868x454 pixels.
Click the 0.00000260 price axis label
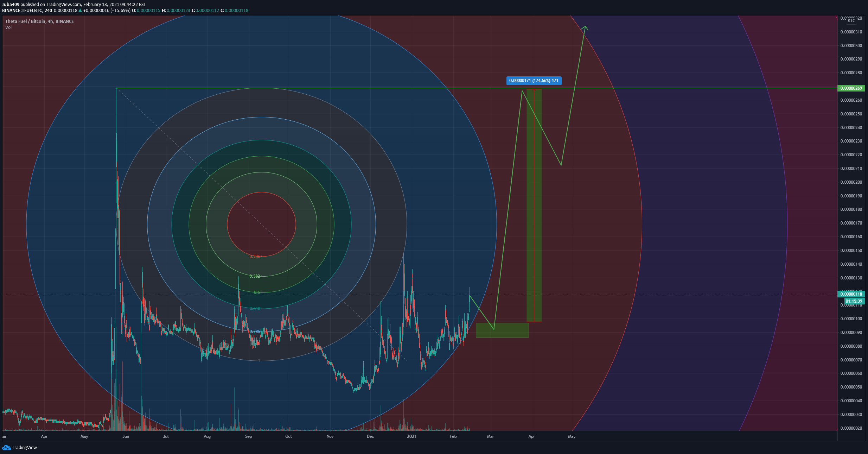851,100
